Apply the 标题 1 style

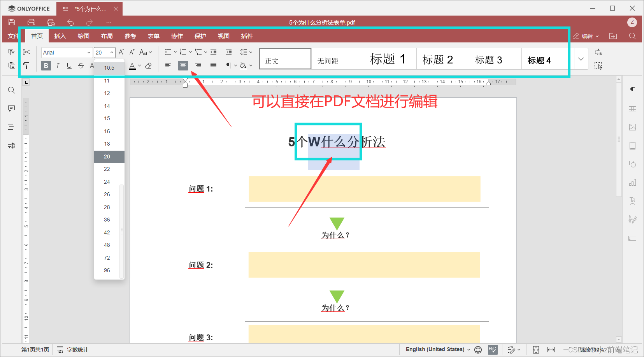(390, 59)
